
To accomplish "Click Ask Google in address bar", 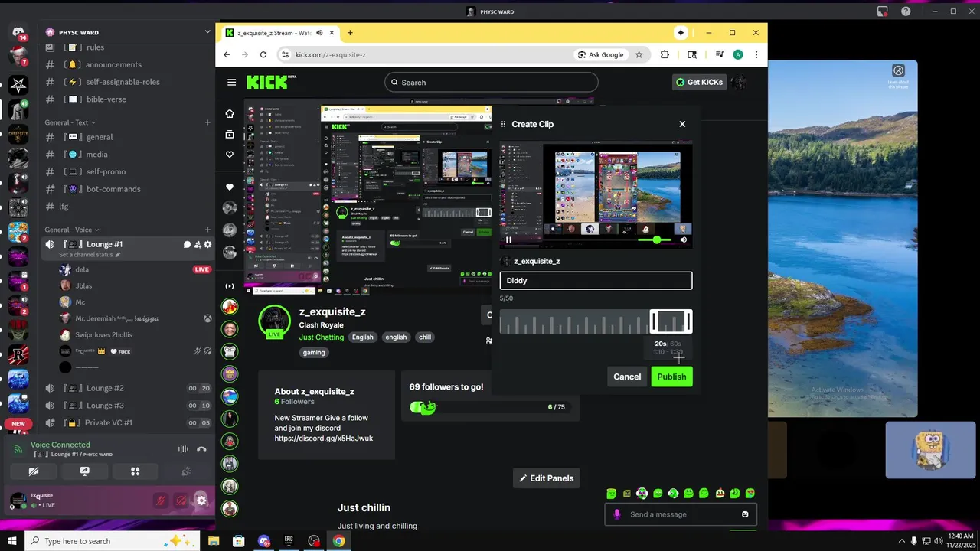I will (x=600, y=54).
